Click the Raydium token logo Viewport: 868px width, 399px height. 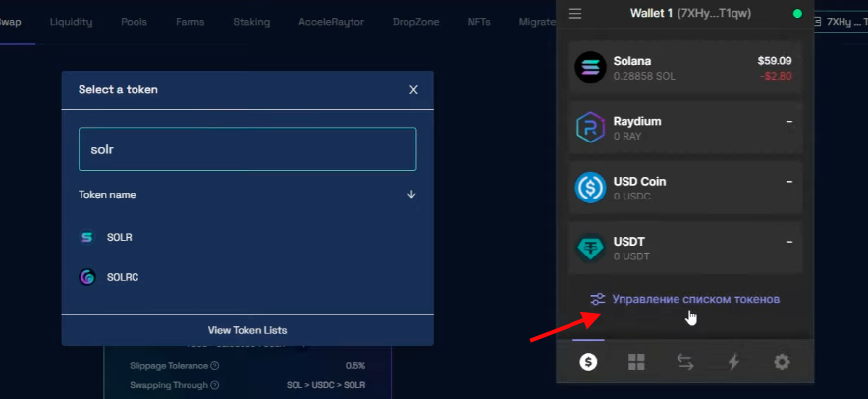tap(591, 128)
